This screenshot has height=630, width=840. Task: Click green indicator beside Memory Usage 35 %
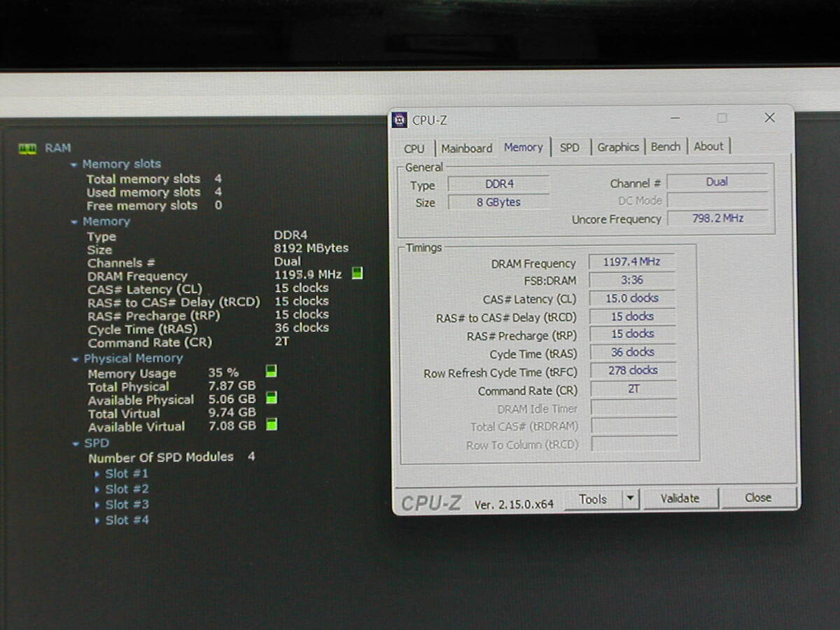pos(271,371)
